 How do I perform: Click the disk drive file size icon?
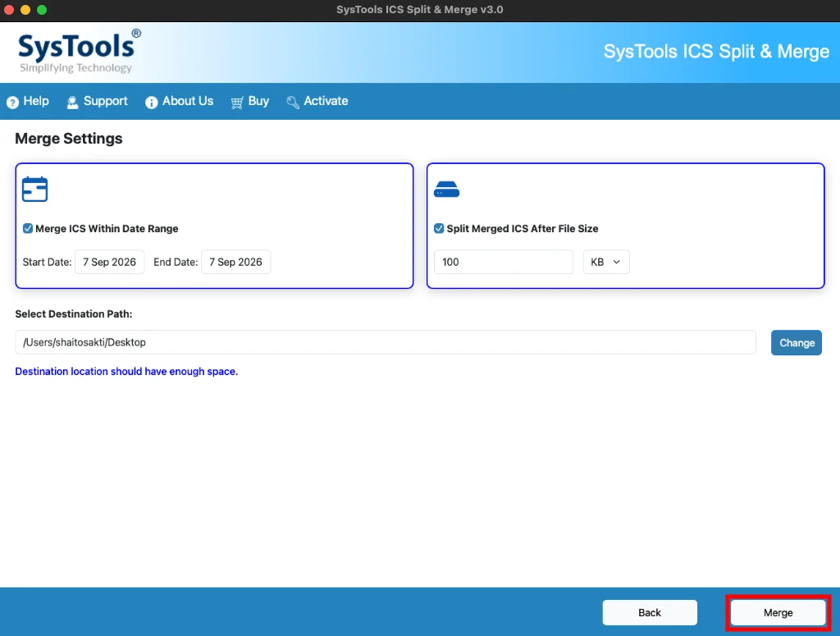[x=446, y=189]
